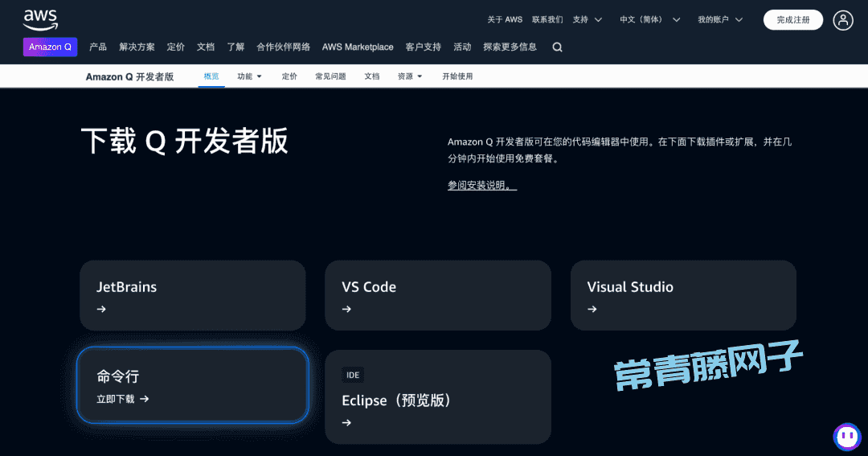
Task: Open the 参阅安装说明 link
Action: coord(482,186)
